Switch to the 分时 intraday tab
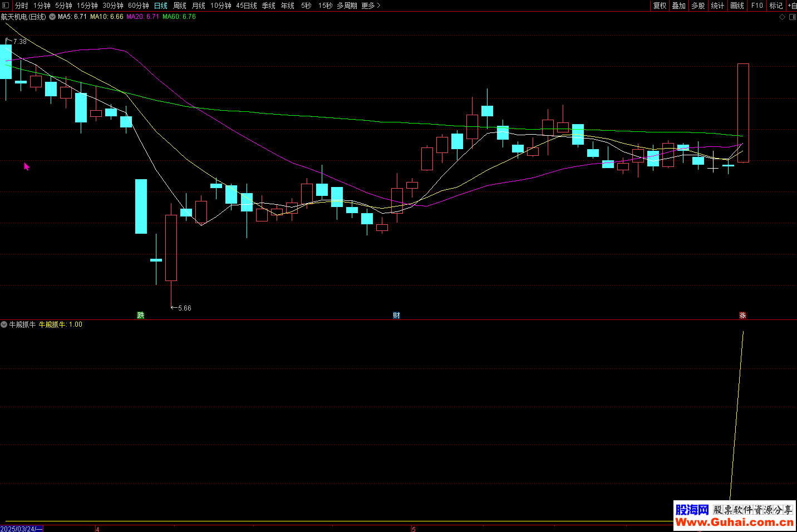Viewport: 797px width, 532px height. pyautogui.click(x=22, y=6)
